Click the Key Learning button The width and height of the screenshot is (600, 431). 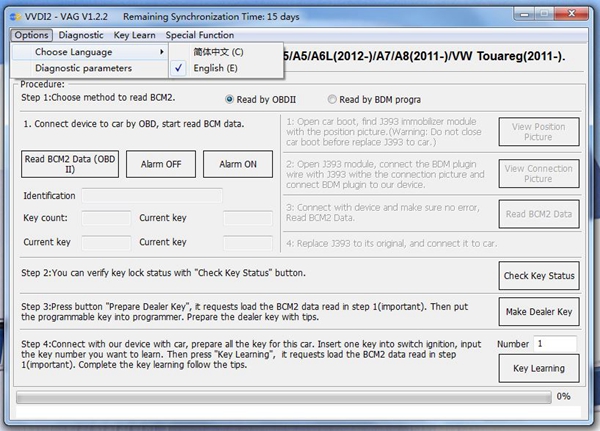click(x=539, y=368)
